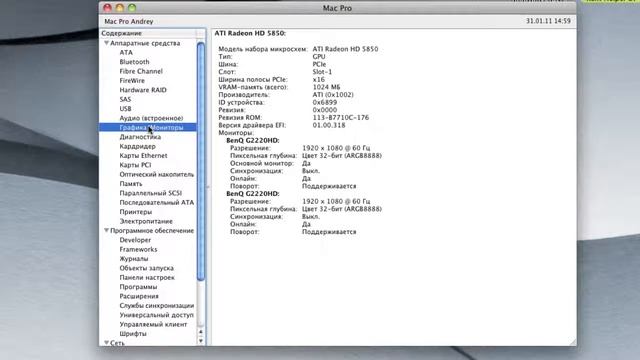Click the first BenQ G2220HD monitor heading
The image size is (640, 360).
click(253, 140)
